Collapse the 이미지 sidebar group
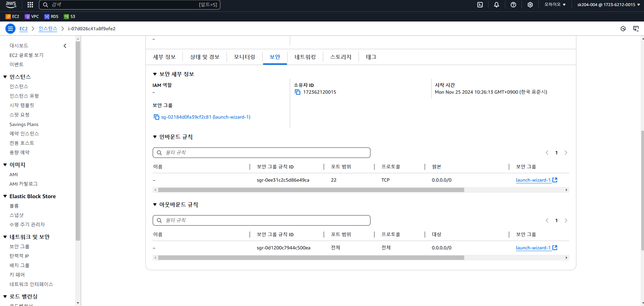Viewport: 644px width, 306px height. (5, 165)
